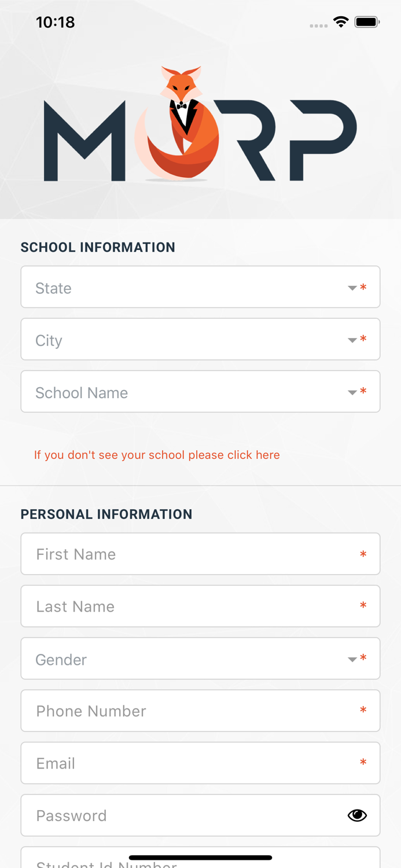Open the Gender dropdown arrow
401x868 pixels.
[x=352, y=659]
